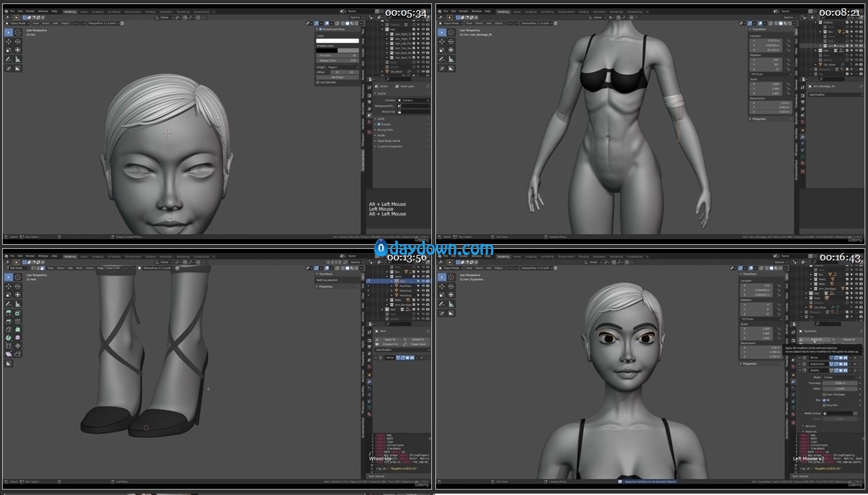The image size is (868, 495).
Task: Click Delete All in heels screenshot
Action: pyautogui.click(x=416, y=339)
